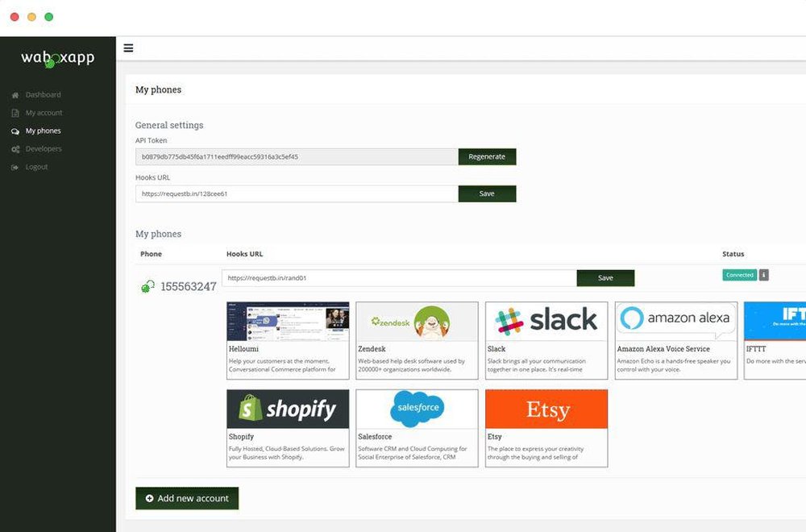Click the plus icon in Add new account
This screenshot has width=806, height=532.
point(150,498)
